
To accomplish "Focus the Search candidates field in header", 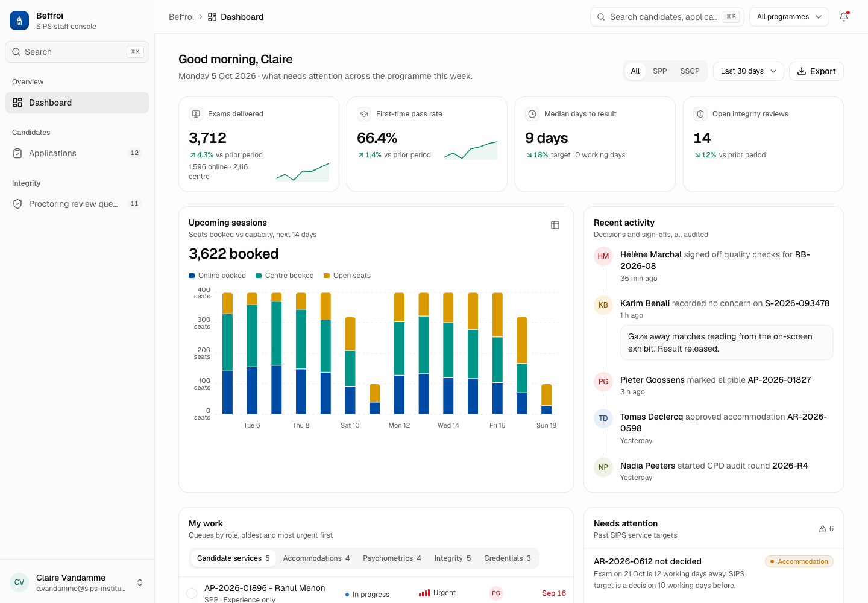I will coord(667,17).
